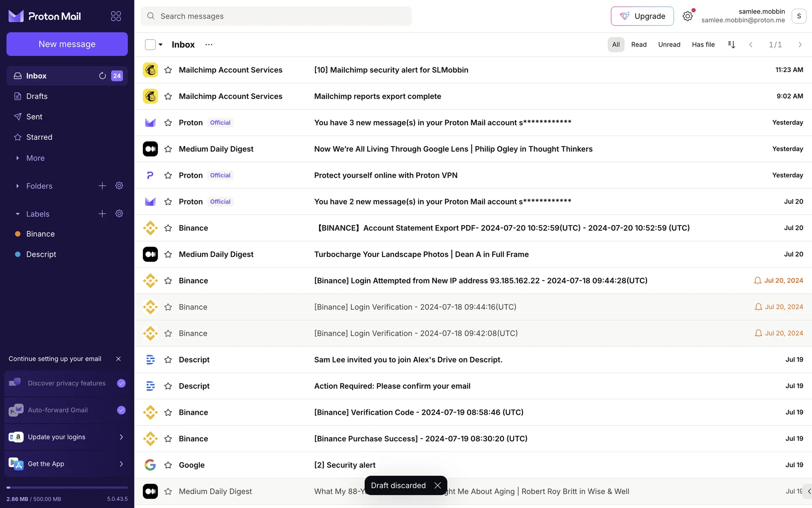Click the Upgrade button
Viewport: 812px width, 508px height.
coord(642,16)
